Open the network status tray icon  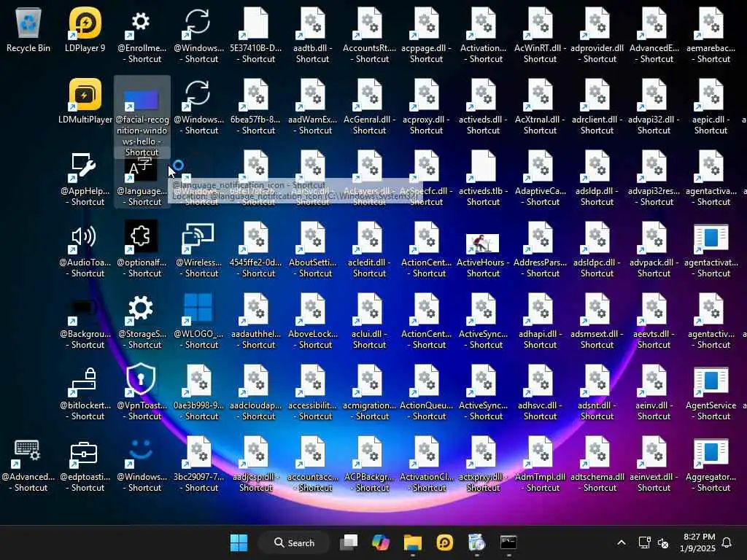[x=644, y=542]
